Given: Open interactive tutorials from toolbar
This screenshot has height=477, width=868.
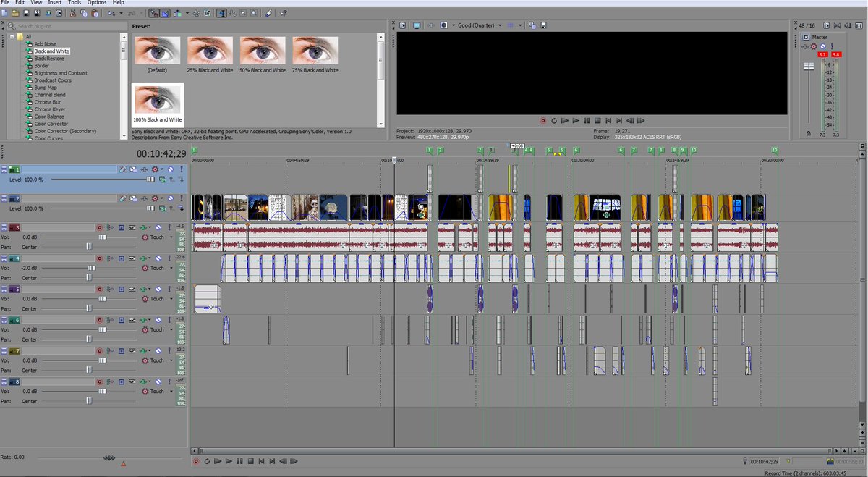Looking at the screenshot, I should (x=269, y=13).
